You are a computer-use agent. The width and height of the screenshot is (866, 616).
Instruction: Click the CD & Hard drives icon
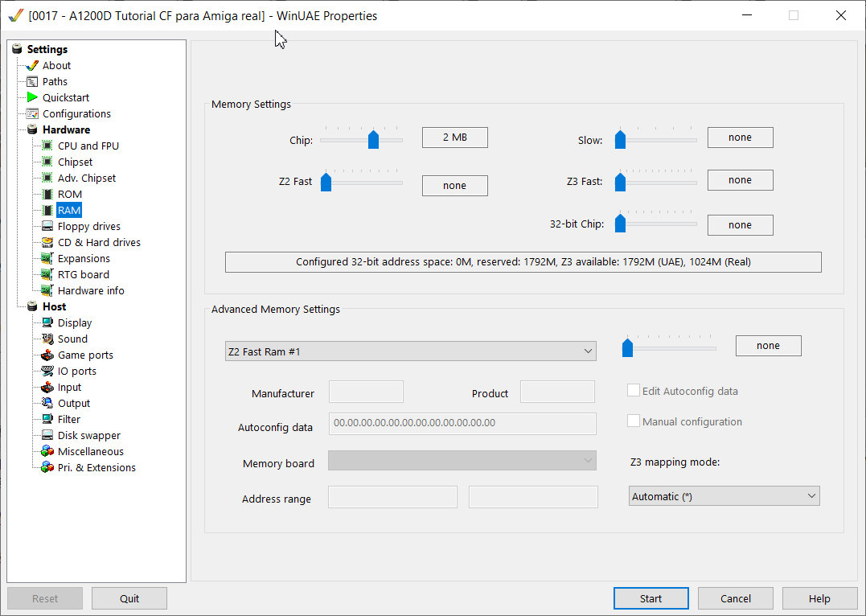click(47, 243)
